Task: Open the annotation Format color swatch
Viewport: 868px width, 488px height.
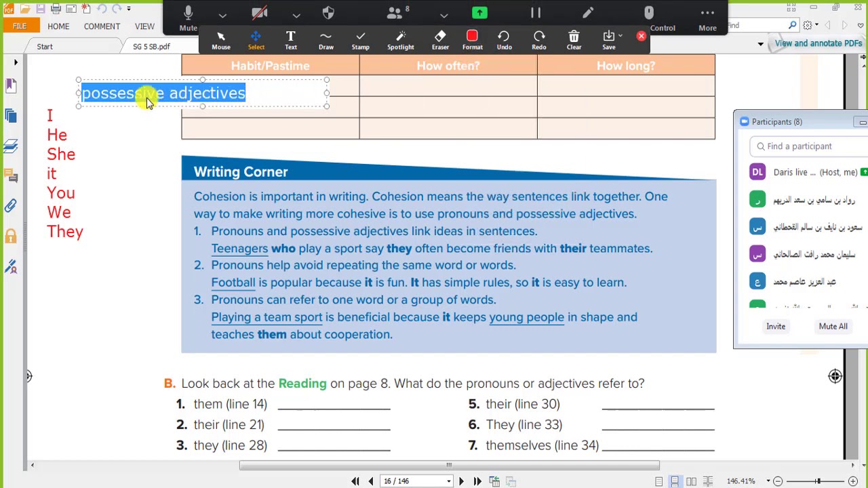Action: 473,40
